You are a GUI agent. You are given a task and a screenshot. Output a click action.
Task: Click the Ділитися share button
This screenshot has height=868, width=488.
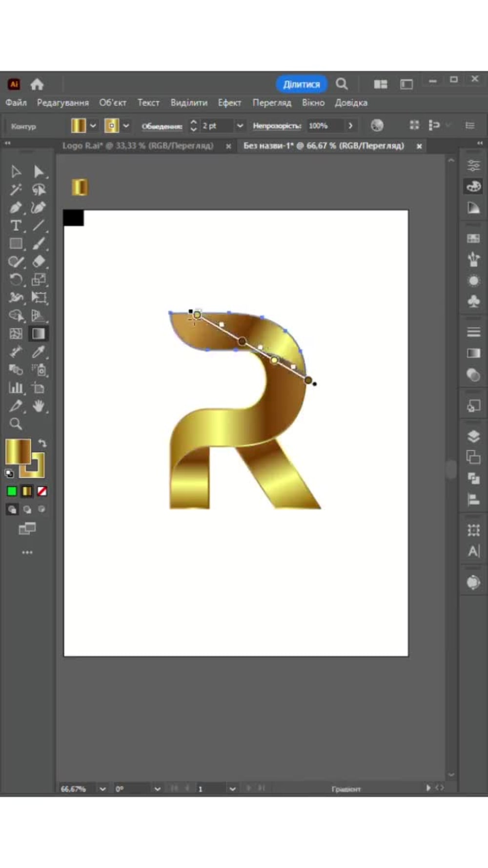tap(302, 84)
